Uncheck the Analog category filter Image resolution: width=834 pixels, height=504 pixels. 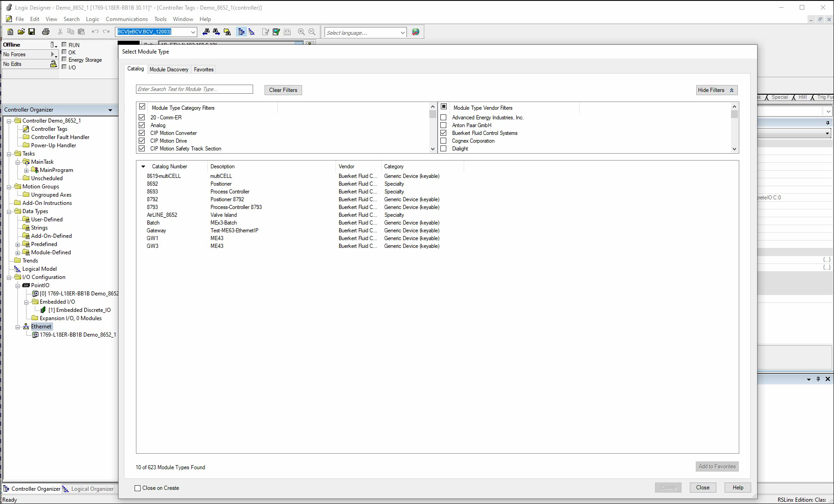[142, 125]
